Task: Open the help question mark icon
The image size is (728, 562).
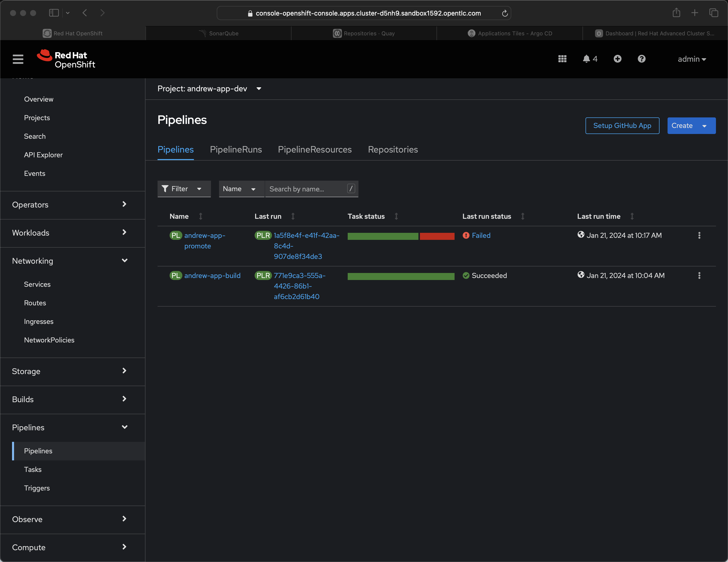Action: coord(641,59)
